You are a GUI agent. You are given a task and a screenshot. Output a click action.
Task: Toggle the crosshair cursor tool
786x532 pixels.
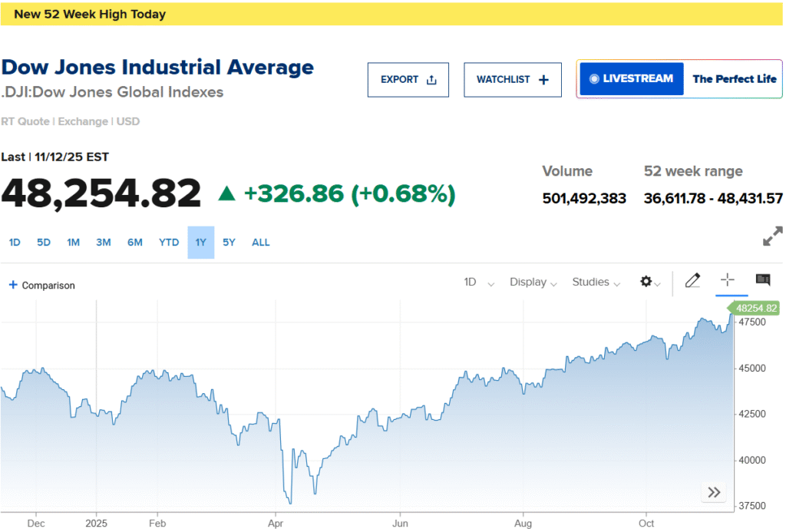(727, 281)
